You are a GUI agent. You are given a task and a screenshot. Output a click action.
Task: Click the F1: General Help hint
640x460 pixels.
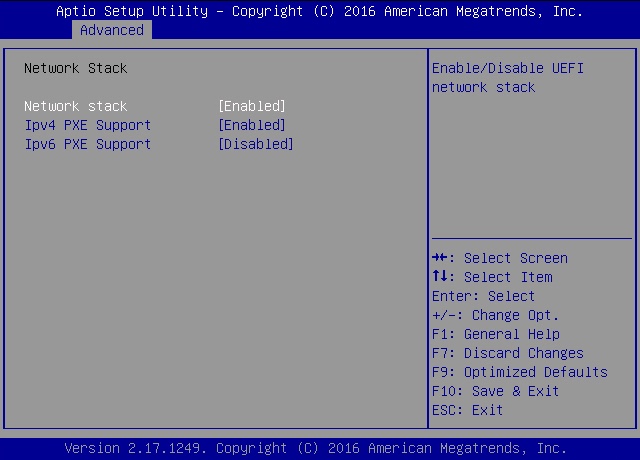495,334
